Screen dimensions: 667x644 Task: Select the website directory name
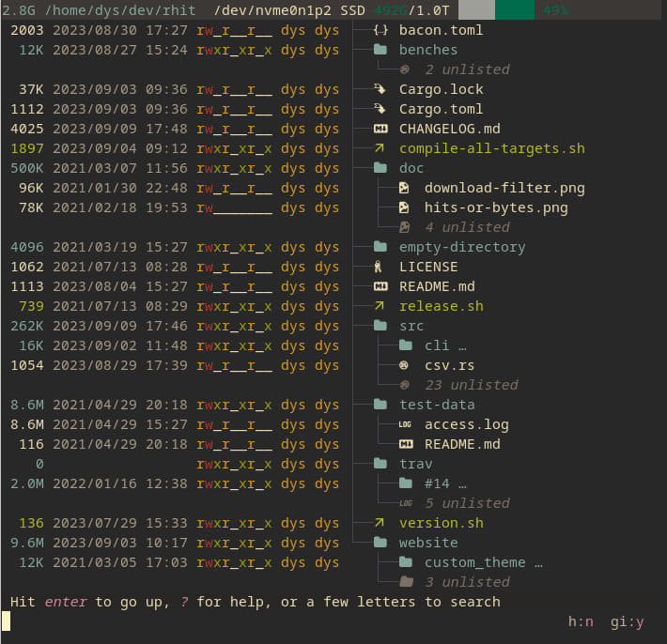[x=428, y=543]
